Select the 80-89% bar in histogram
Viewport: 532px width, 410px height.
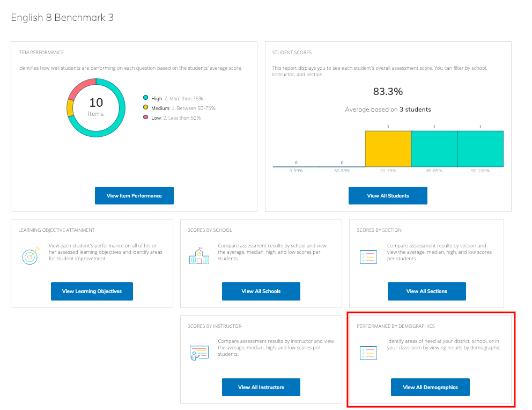[x=434, y=149]
